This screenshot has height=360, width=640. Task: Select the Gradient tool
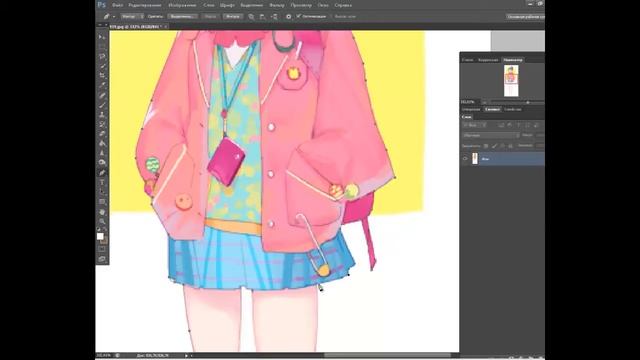click(102, 143)
